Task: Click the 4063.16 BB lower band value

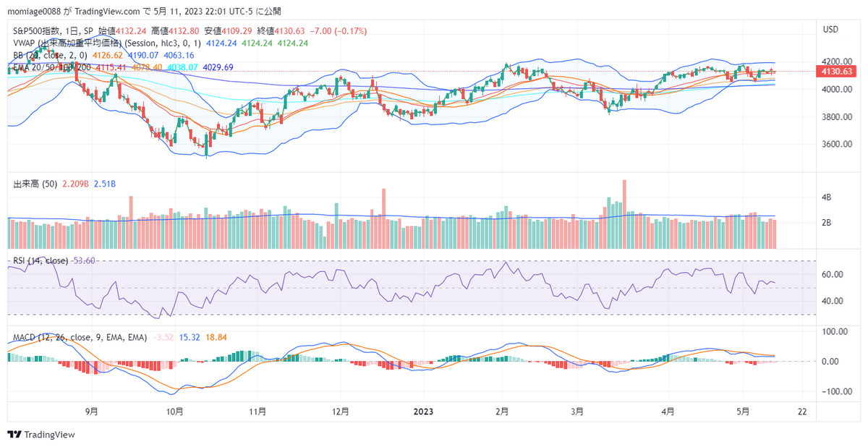Action: [x=178, y=55]
